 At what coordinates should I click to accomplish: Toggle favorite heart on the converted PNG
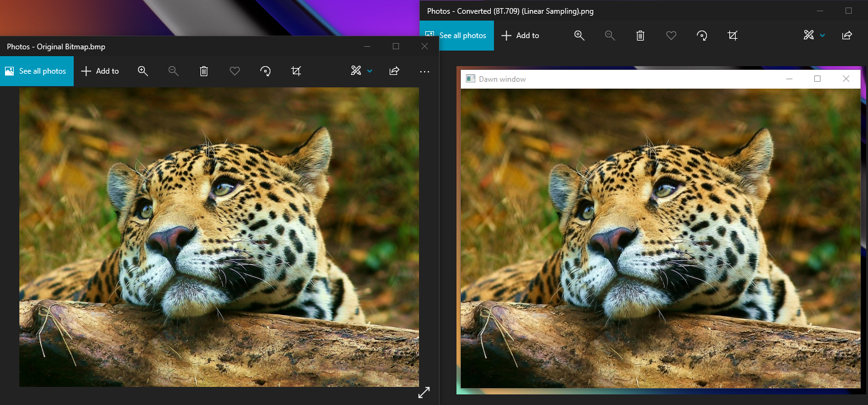pyautogui.click(x=671, y=36)
